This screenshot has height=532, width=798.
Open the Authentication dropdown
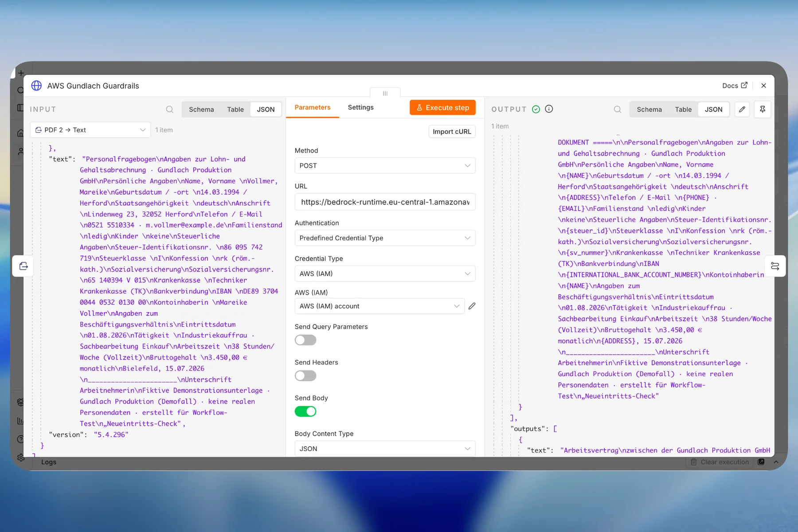385,238
